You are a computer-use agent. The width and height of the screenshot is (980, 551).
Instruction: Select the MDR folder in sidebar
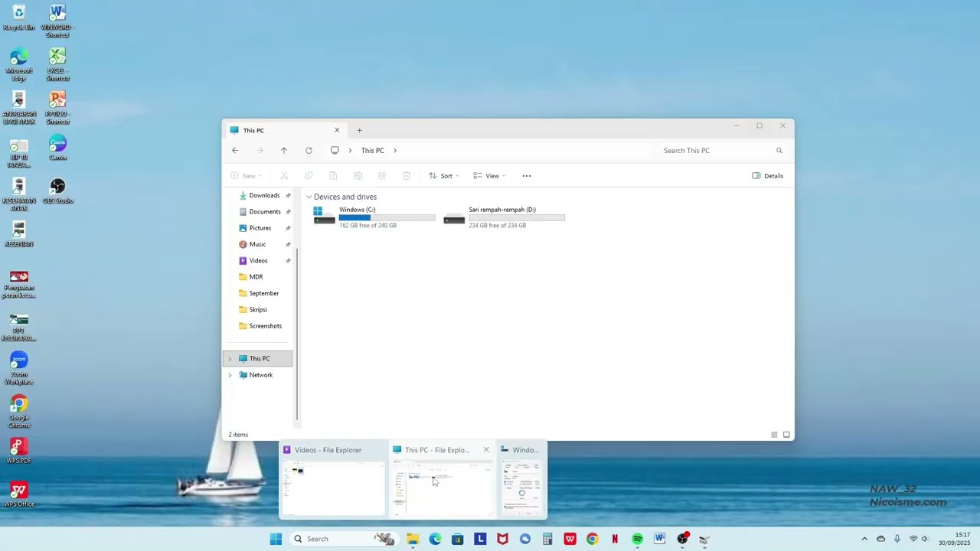coord(257,277)
